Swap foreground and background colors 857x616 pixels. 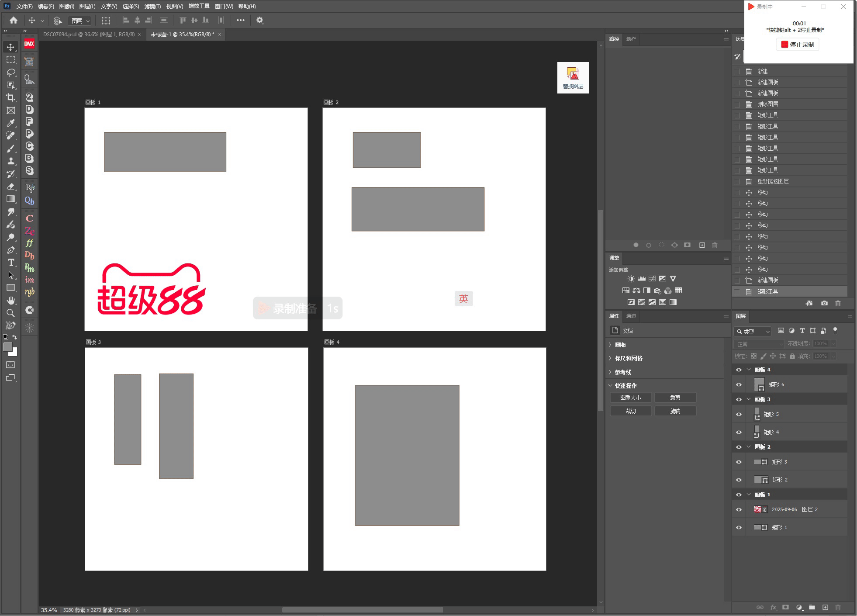(14, 337)
